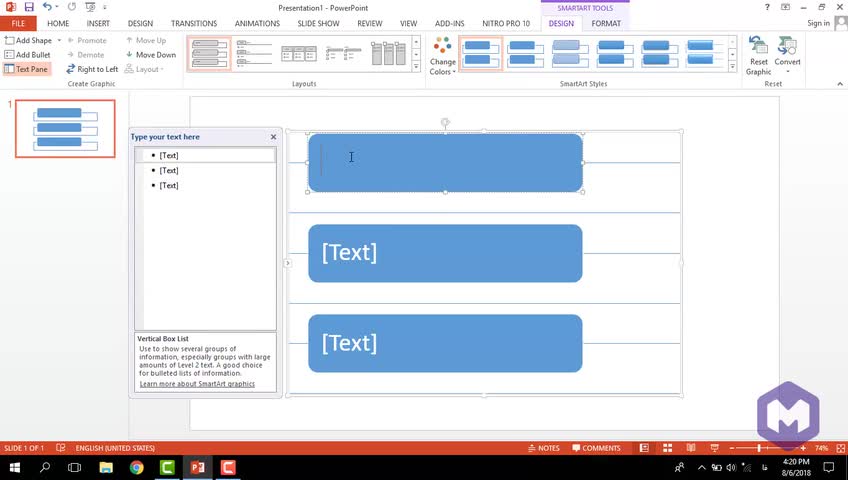Click the Demote command

(86, 55)
